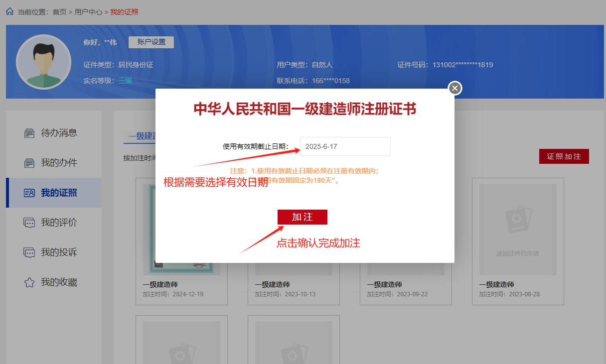Open 账户设置 button
The width and height of the screenshot is (606, 364).
click(x=151, y=42)
